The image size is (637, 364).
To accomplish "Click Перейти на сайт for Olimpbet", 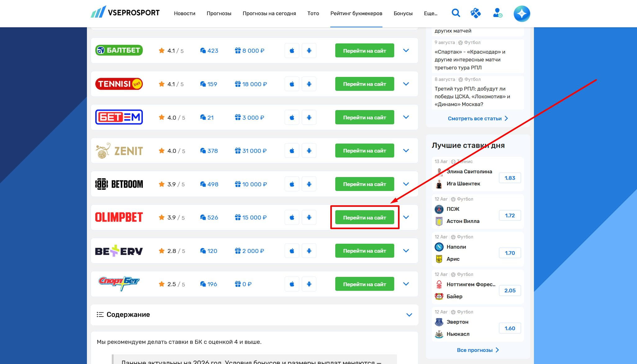I will [364, 217].
